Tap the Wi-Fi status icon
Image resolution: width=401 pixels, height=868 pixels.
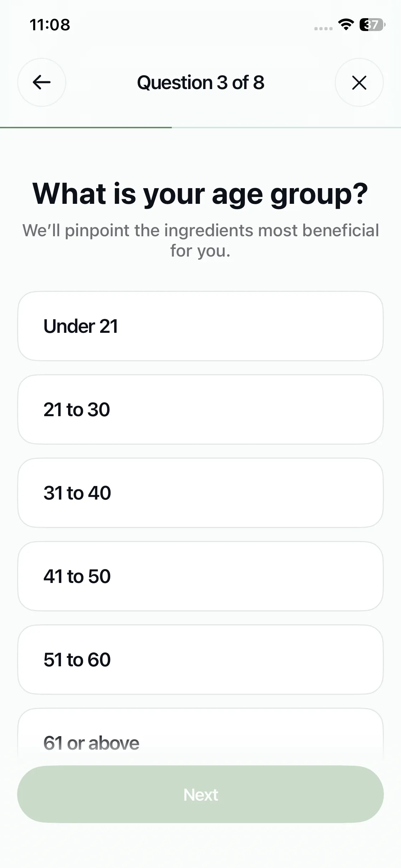(345, 25)
